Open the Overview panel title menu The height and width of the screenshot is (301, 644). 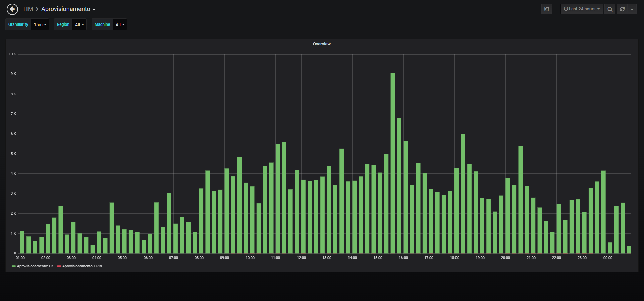click(x=322, y=44)
